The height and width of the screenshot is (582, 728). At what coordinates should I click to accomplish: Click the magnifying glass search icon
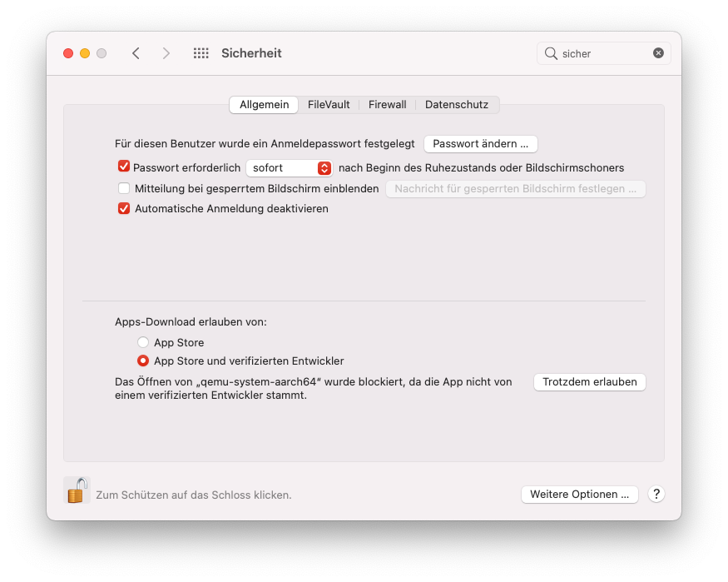click(551, 53)
